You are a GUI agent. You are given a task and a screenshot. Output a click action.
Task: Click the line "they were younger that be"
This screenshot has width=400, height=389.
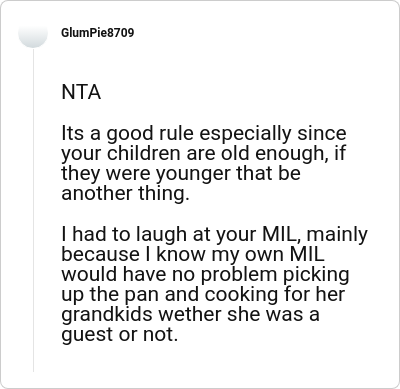[181, 174]
